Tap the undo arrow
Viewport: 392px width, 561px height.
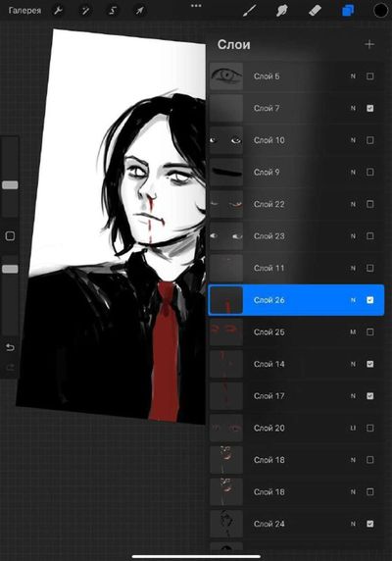click(x=10, y=347)
